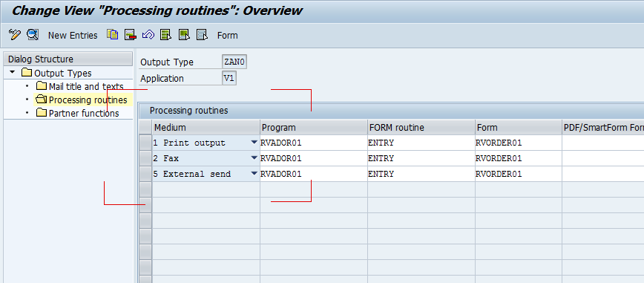The height and width of the screenshot is (283, 644).
Task: Click the Select Block toolbar icon
Action: coord(184,35)
